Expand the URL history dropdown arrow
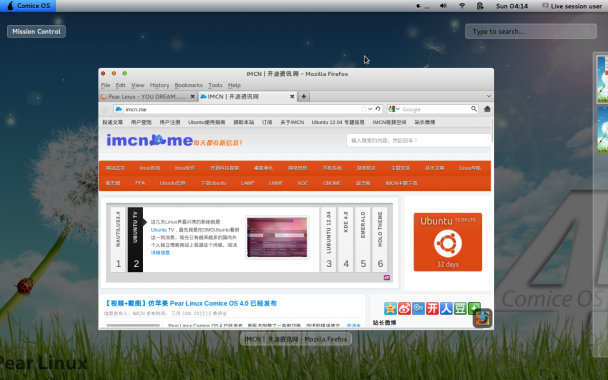Viewport: 608px width, 380px height. click(370, 109)
